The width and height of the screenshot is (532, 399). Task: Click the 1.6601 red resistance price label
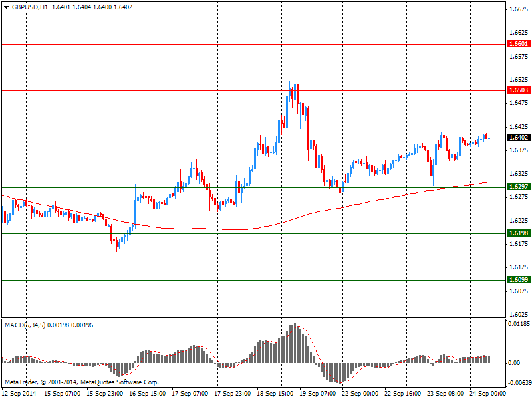(519, 44)
